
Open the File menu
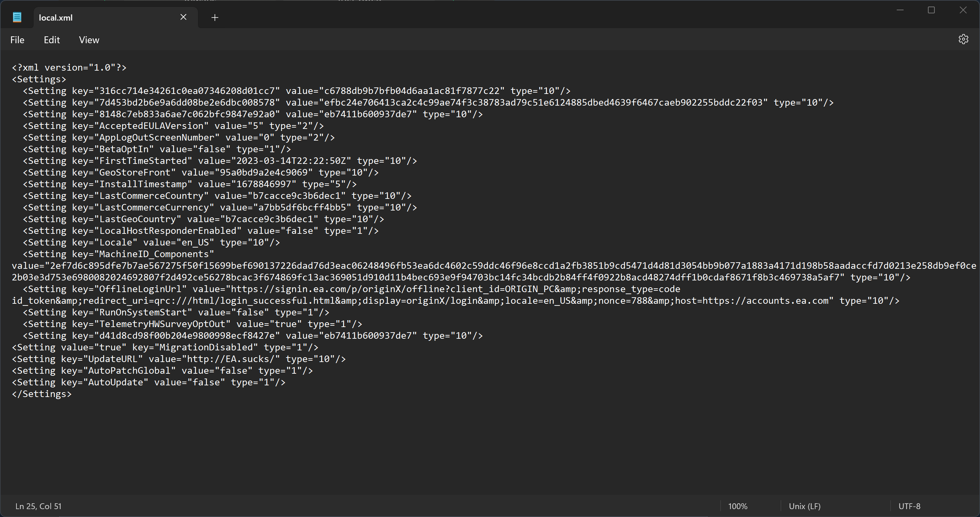pos(17,40)
